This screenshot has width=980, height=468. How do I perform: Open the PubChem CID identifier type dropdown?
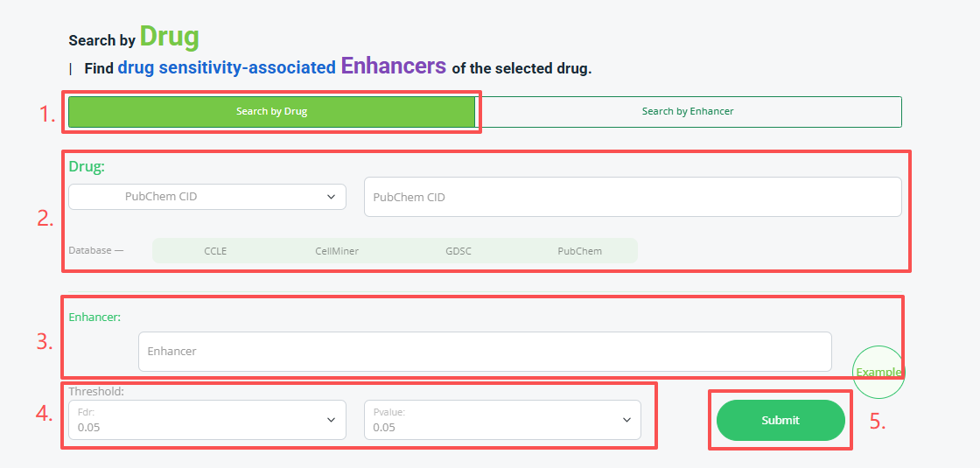(206, 197)
